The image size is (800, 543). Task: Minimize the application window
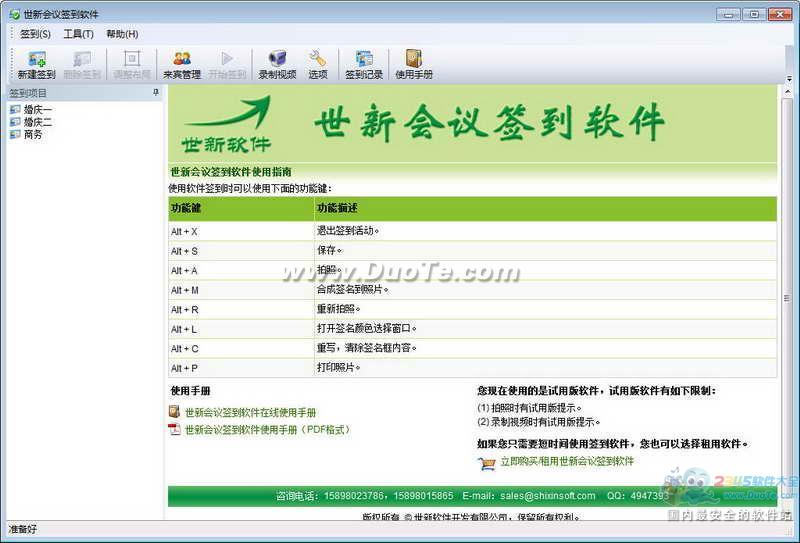728,14
